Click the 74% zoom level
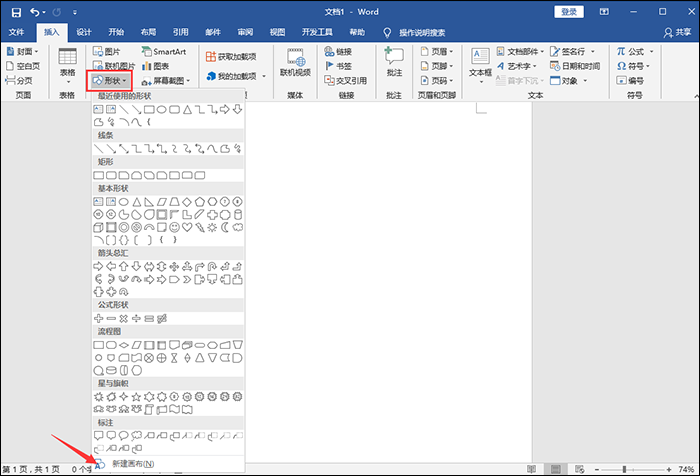Screen dimensions: 700x476 [x=686, y=469]
